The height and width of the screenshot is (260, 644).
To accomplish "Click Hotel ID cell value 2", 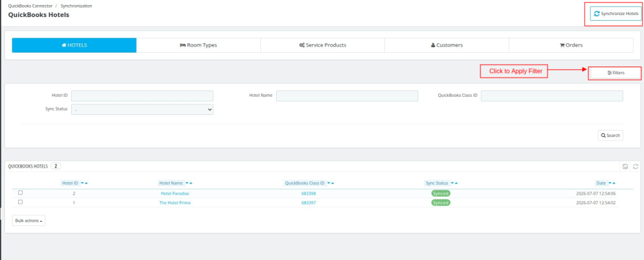I will pos(74,193).
